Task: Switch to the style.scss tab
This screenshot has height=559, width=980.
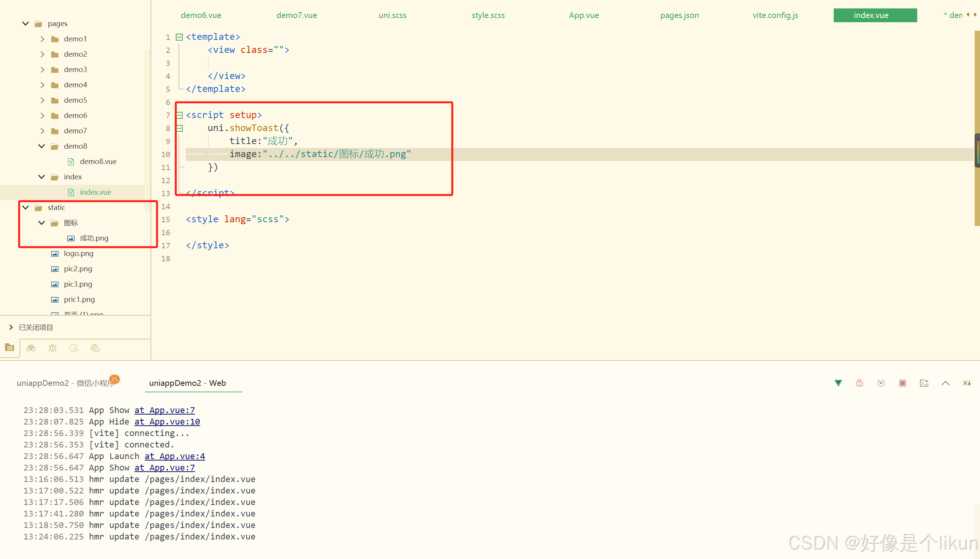Action: tap(488, 15)
